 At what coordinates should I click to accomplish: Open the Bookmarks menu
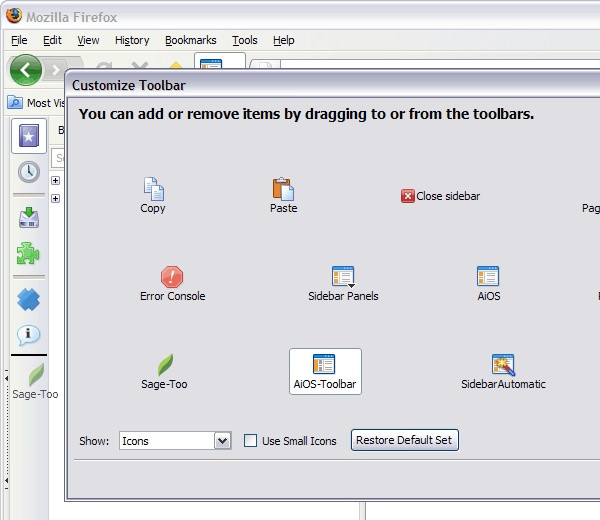tap(191, 40)
